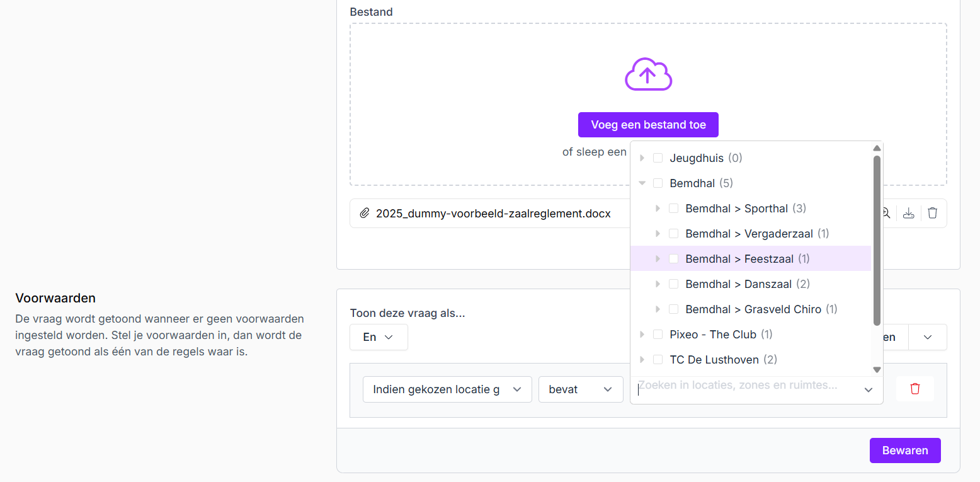Click the cloud upload icon
Image resolution: width=980 pixels, height=482 pixels.
click(648, 75)
